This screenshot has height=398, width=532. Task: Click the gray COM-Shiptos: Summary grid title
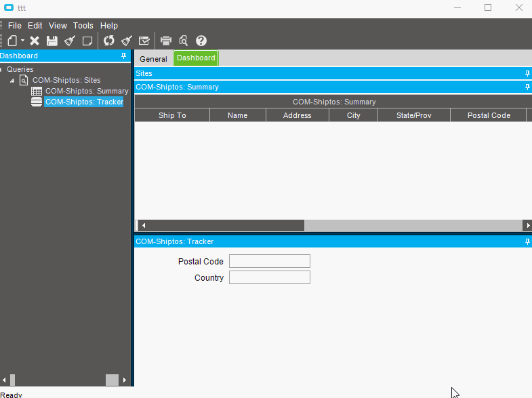(x=334, y=102)
